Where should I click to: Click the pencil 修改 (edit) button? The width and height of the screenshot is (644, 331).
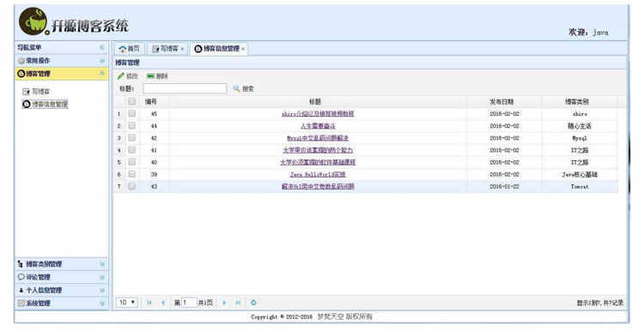pyautogui.click(x=127, y=75)
